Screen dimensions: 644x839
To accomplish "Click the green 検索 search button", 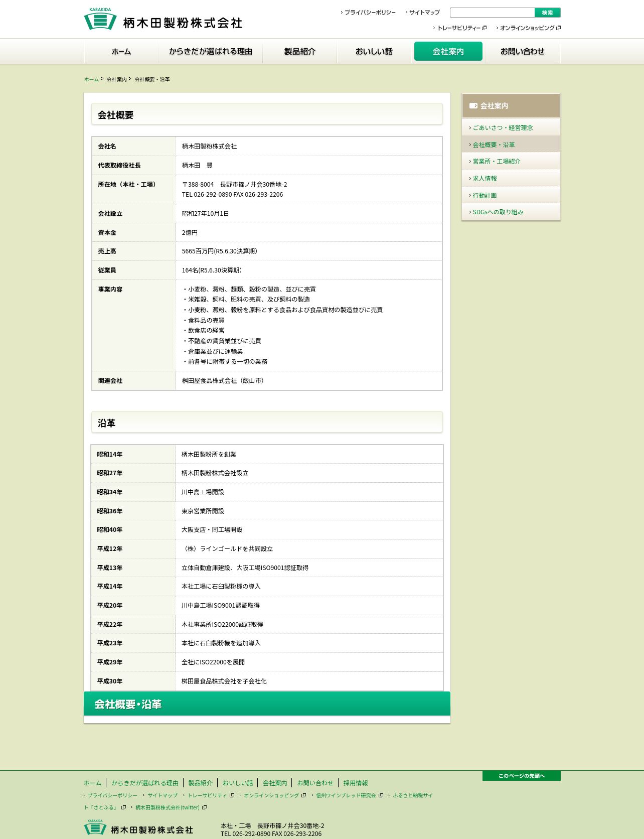I will pyautogui.click(x=548, y=13).
